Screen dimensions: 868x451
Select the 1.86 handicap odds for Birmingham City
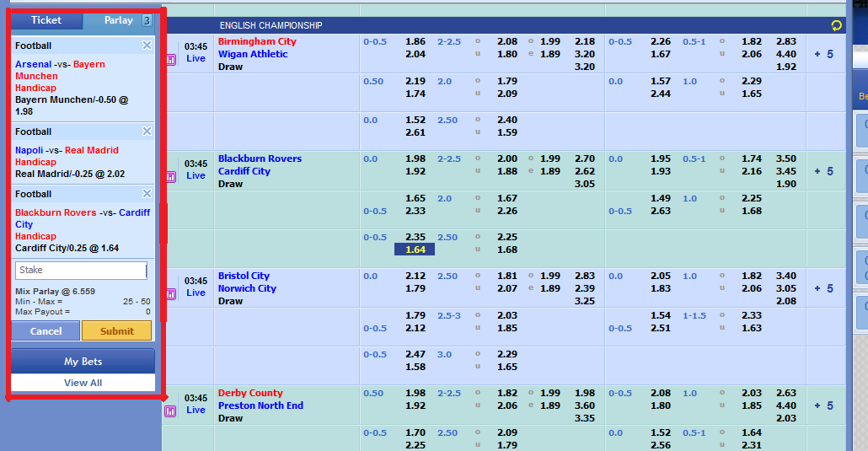coord(415,41)
